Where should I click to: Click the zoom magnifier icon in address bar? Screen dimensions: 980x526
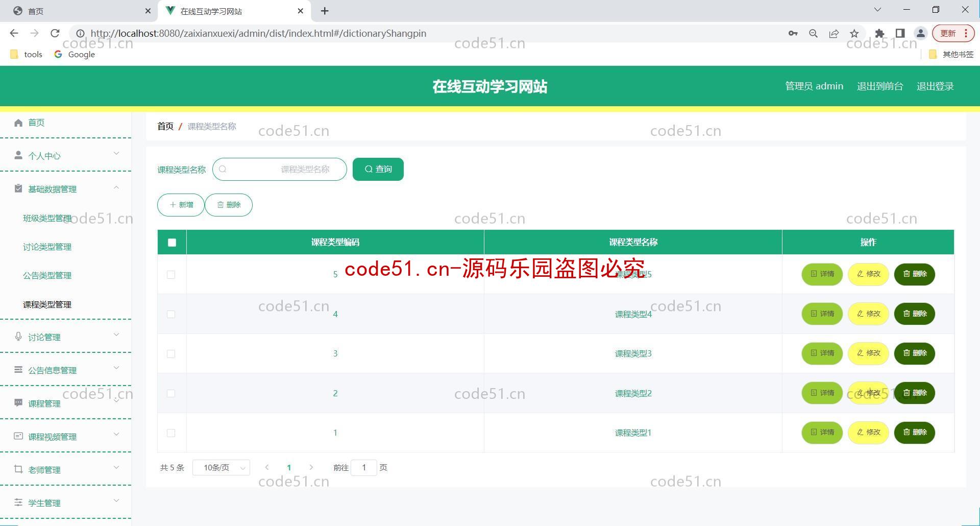(x=813, y=33)
